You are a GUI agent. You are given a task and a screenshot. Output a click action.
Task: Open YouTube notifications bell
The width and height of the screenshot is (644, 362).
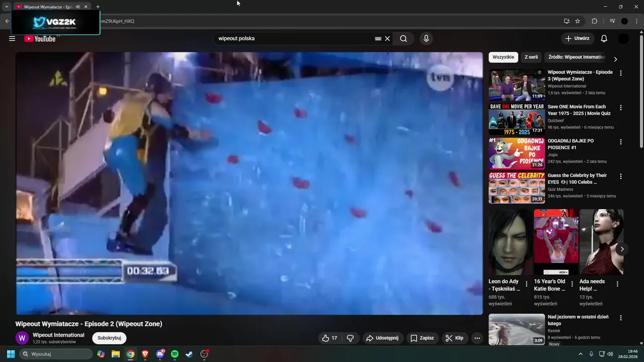[604, 39]
